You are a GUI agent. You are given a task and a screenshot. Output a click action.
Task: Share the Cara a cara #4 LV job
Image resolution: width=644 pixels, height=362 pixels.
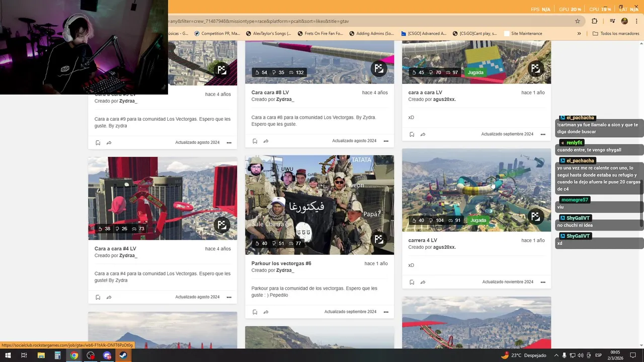[109, 297]
